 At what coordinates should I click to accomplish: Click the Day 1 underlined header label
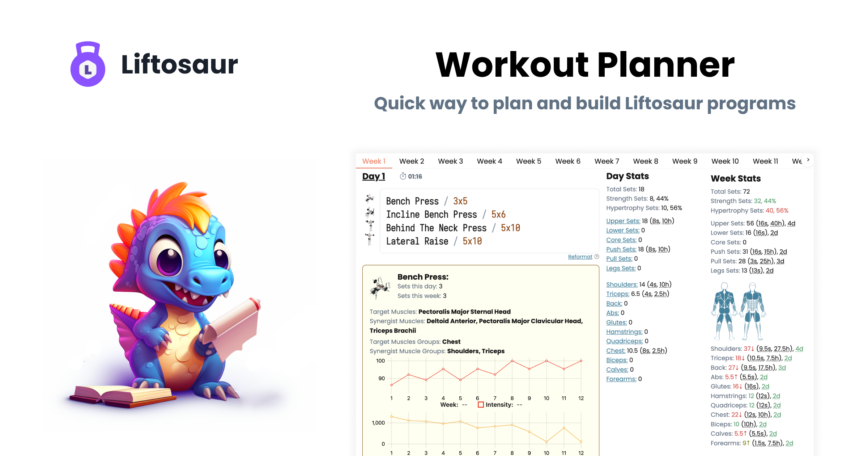coord(374,176)
